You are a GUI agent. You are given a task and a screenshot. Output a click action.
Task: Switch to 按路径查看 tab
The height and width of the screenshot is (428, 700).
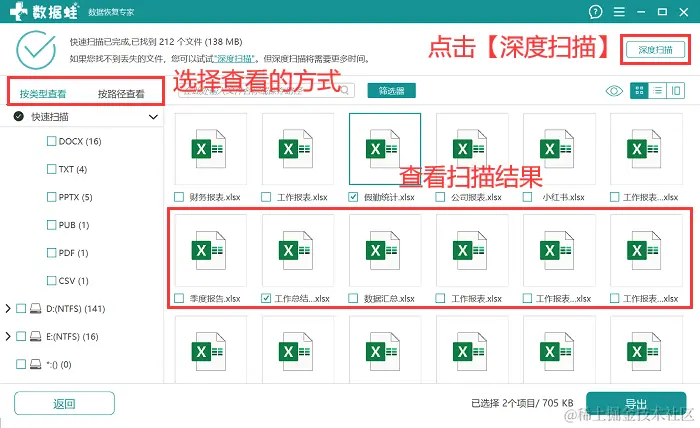tap(121, 94)
